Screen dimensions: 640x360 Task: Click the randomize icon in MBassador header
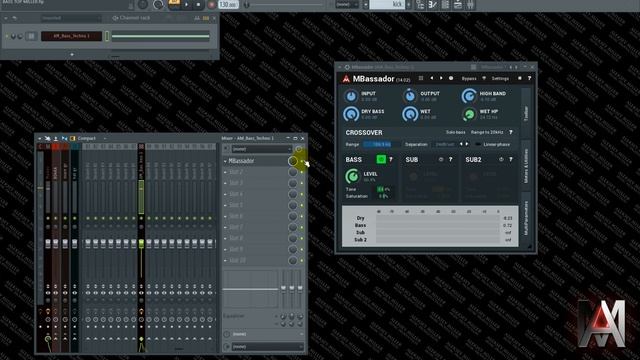point(451,78)
